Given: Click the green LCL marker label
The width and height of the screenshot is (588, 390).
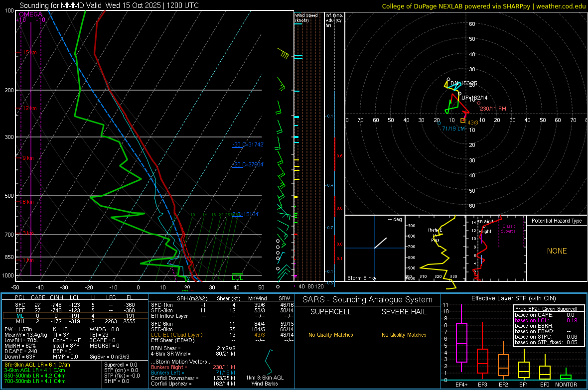Looking at the screenshot, I should tap(237, 277).
